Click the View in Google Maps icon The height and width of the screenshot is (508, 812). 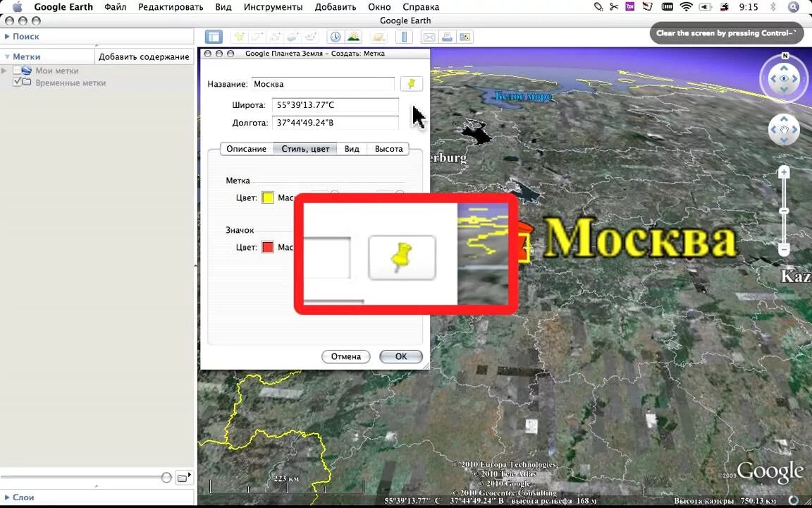point(465,37)
